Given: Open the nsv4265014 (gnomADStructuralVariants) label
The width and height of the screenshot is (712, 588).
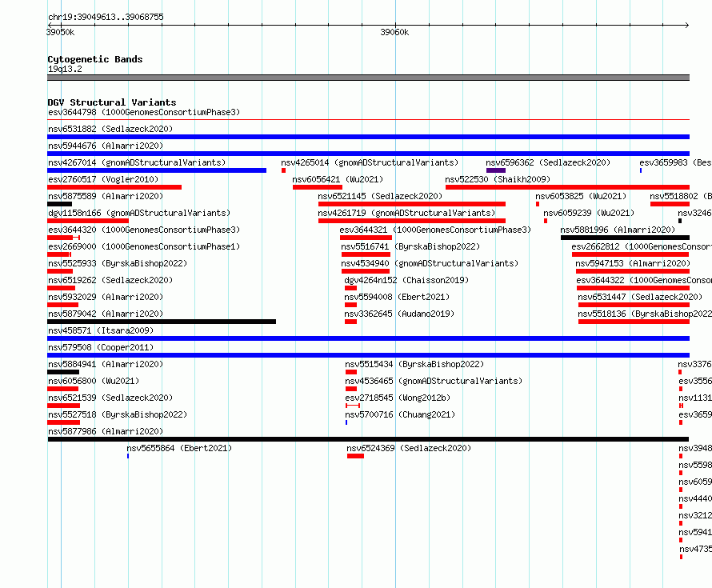Looking at the screenshot, I should point(370,162).
